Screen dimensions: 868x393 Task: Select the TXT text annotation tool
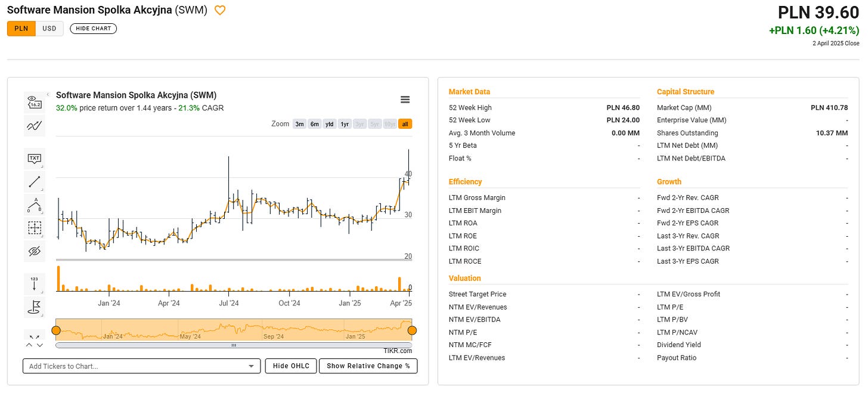[x=35, y=159]
